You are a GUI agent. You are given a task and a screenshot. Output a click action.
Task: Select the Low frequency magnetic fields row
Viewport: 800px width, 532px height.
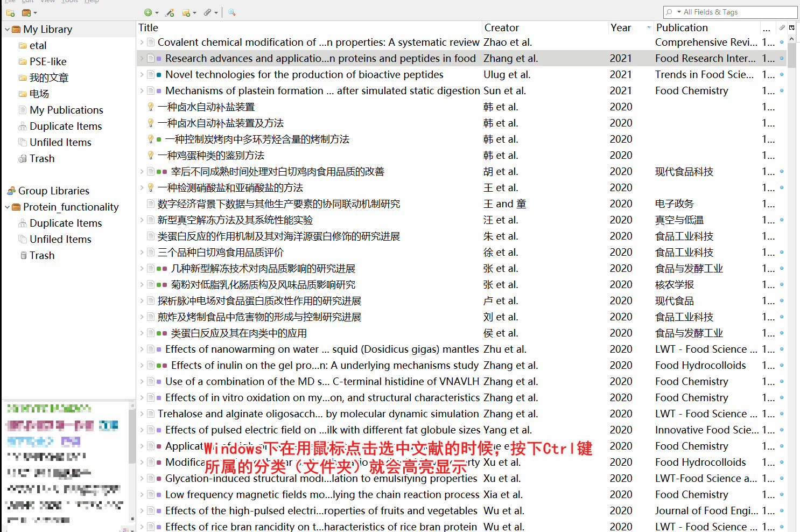pos(462,494)
